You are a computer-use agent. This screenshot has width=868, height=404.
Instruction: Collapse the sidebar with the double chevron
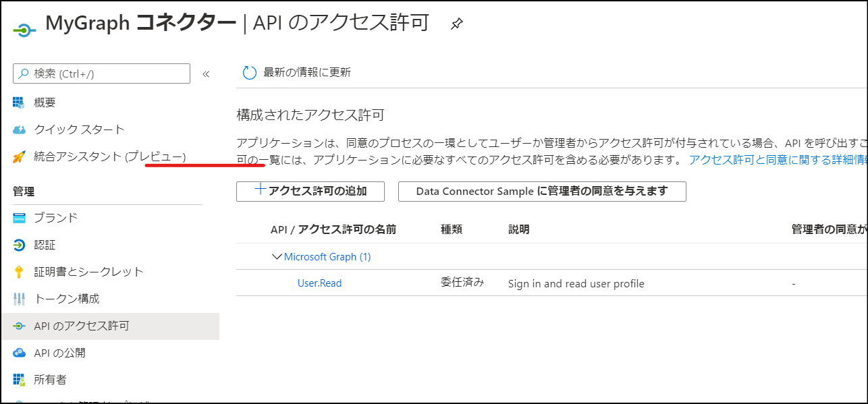[206, 74]
